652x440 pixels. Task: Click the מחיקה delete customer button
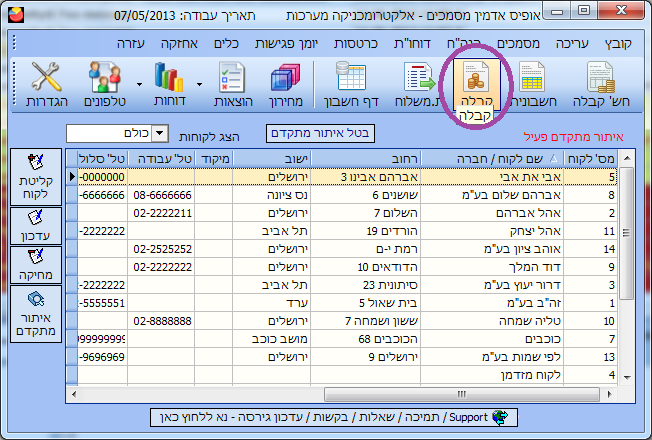coord(36,265)
